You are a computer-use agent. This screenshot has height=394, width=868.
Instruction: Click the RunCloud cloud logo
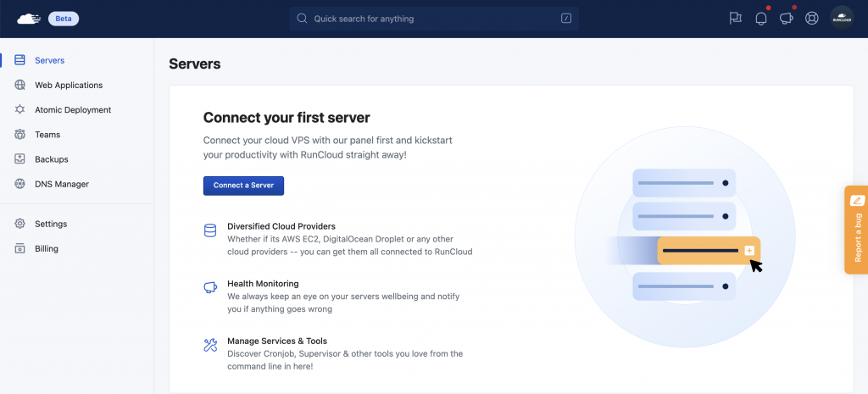pos(29,19)
